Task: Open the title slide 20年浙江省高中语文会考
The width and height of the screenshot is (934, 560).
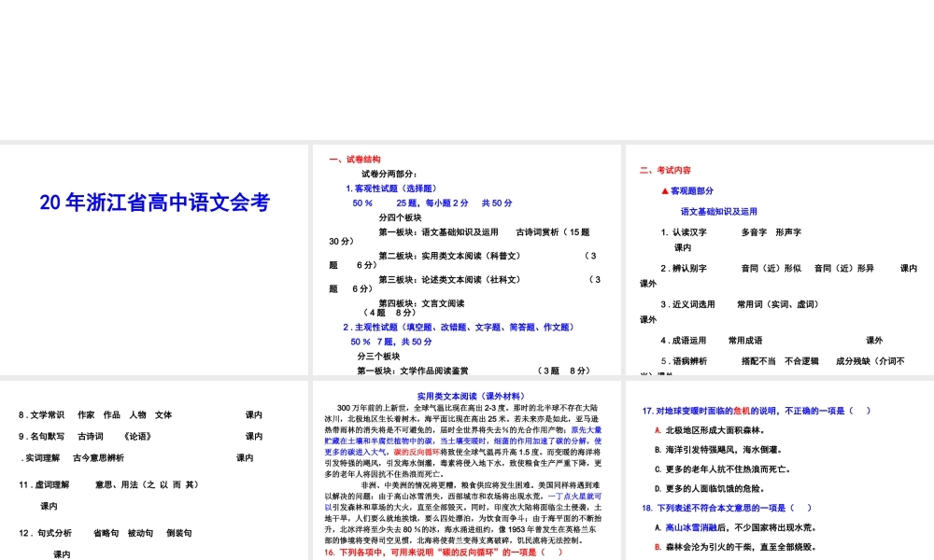Action: [154, 259]
